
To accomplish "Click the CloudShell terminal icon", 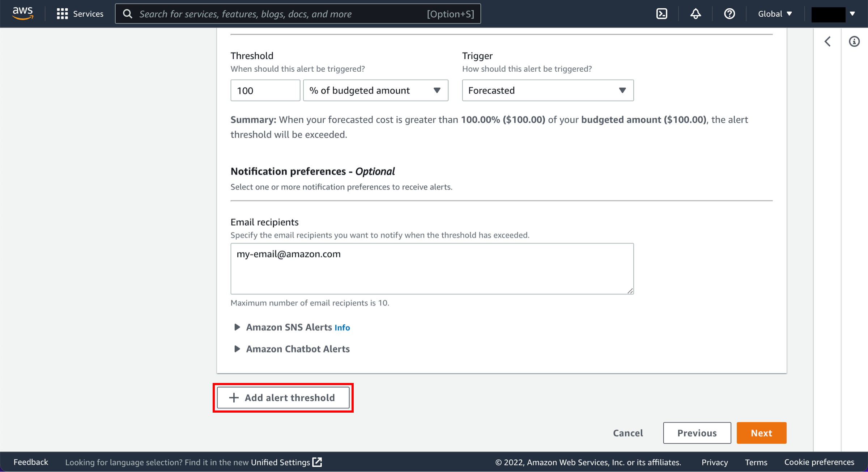I will [x=661, y=14].
